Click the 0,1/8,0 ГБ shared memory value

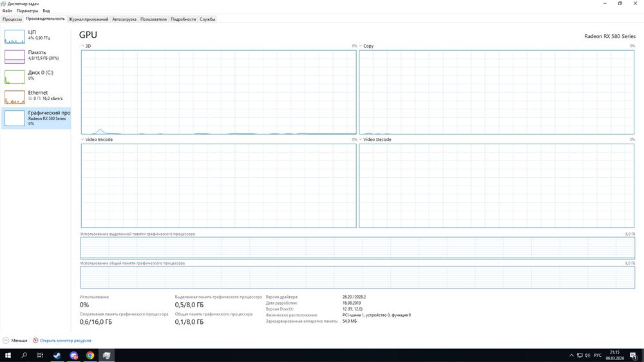pyautogui.click(x=189, y=321)
